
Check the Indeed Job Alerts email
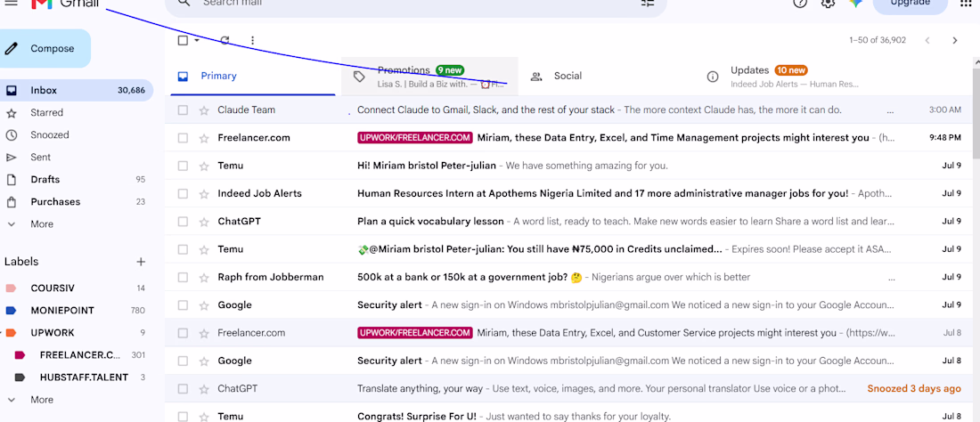pos(183,193)
